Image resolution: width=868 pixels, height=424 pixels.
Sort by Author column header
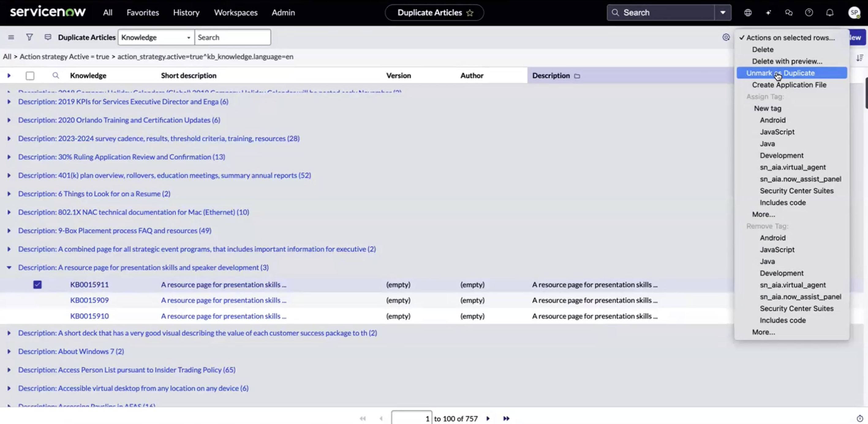[472, 75]
